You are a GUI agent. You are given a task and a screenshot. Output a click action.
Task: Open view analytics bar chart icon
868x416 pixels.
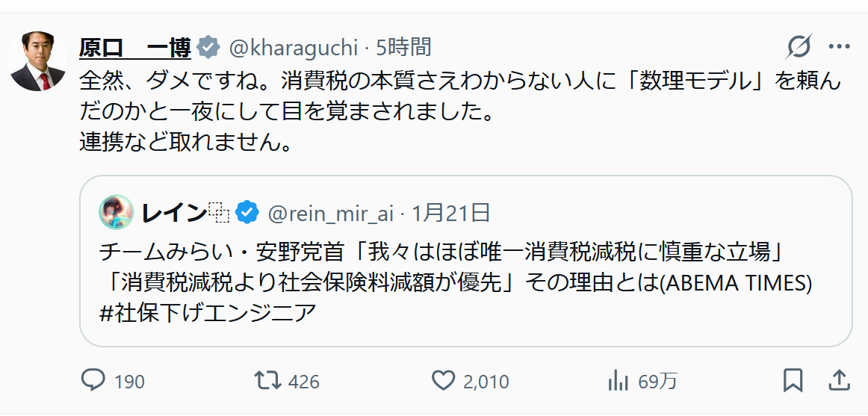click(619, 381)
